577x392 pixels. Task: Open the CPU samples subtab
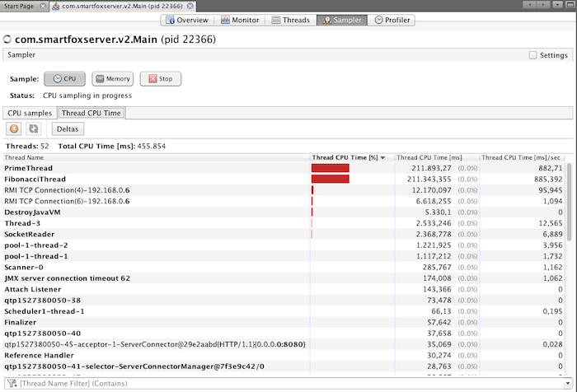point(30,114)
